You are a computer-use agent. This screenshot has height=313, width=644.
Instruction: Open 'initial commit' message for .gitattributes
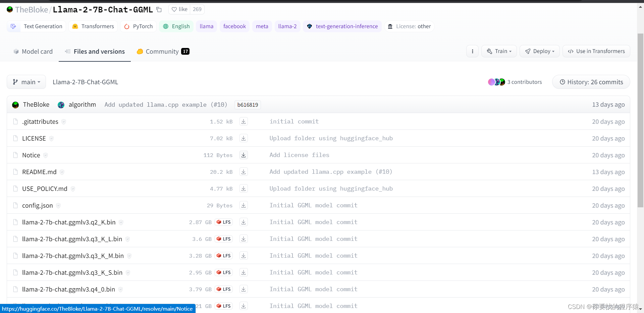(294, 121)
